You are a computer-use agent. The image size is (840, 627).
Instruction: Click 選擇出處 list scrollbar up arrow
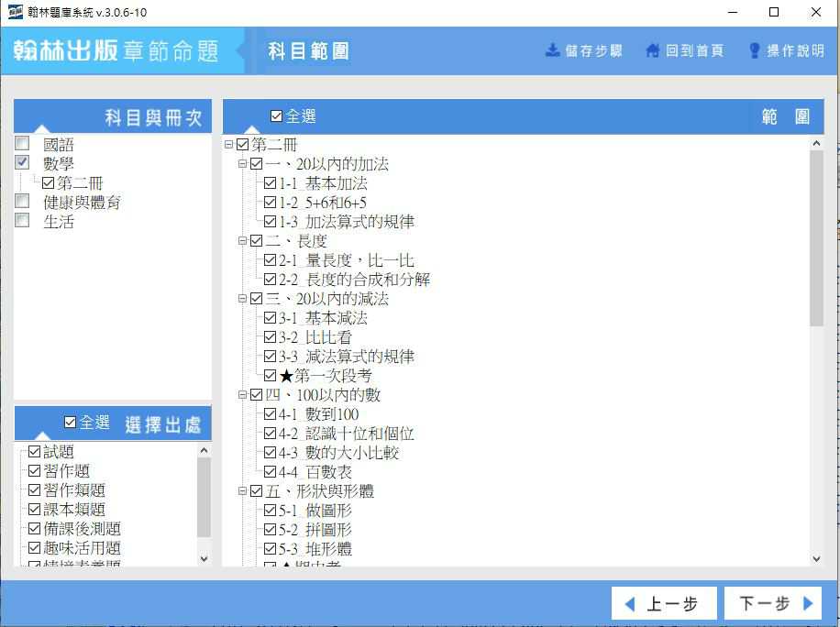pyautogui.click(x=204, y=451)
